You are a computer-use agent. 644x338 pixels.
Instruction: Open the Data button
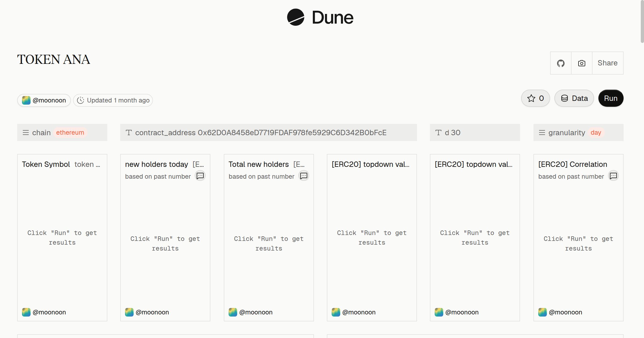574,98
